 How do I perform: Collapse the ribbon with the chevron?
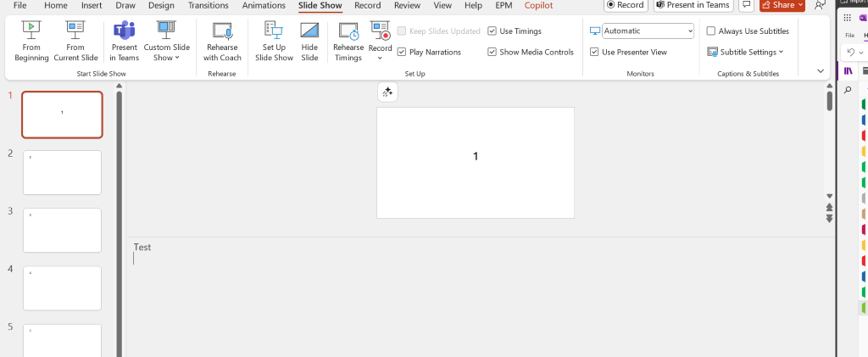point(821,71)
